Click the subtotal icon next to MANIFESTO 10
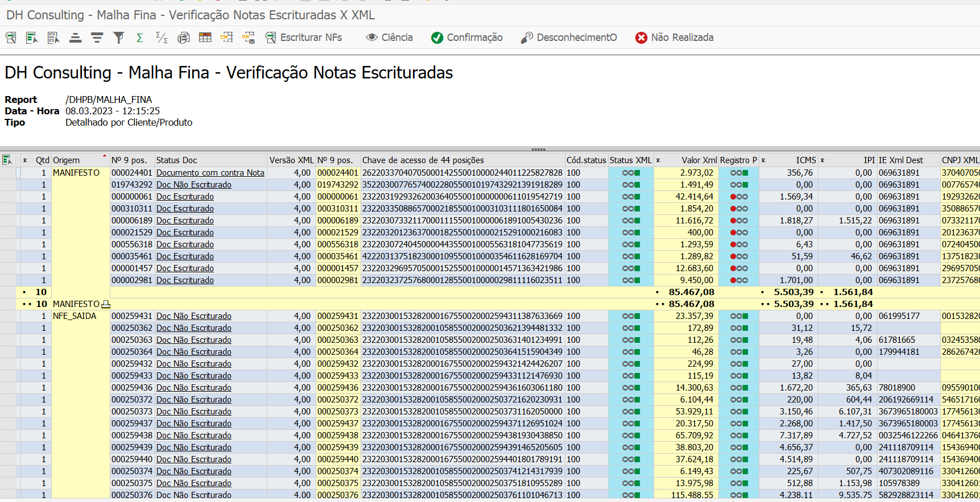This screenshot has width=980, height=502. pyautogui.click(x=106, y=304)
